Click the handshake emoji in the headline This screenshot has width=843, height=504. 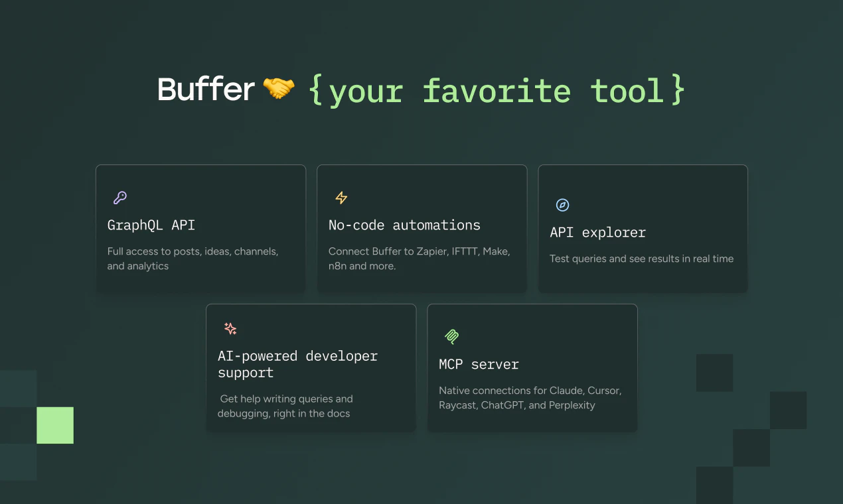[279, 89]
